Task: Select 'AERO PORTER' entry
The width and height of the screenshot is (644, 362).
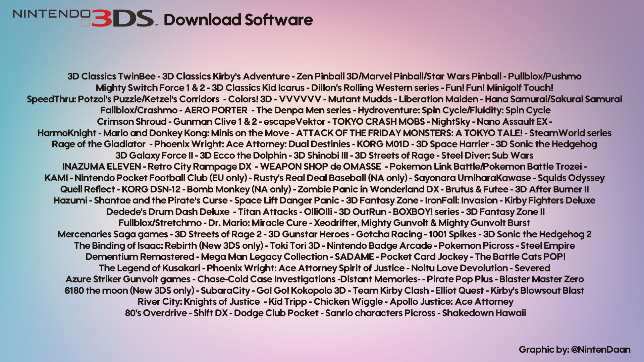Action: click(216, 110)
